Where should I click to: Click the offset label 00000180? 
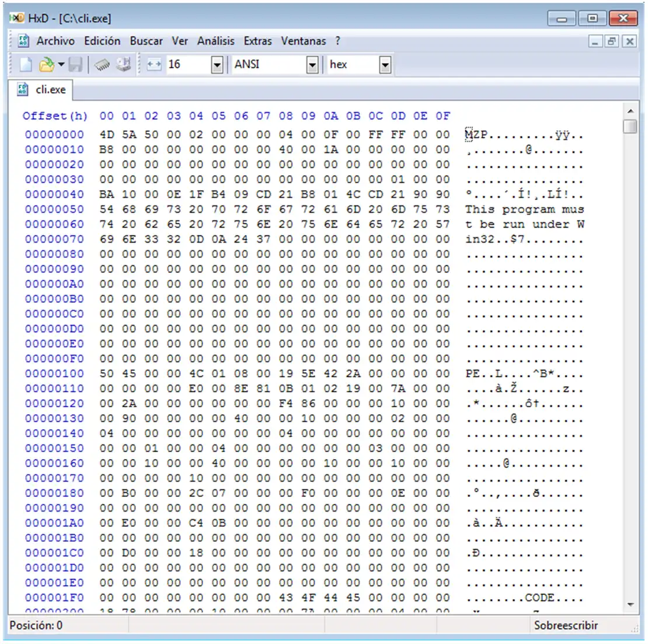click(x=54, y=494)
